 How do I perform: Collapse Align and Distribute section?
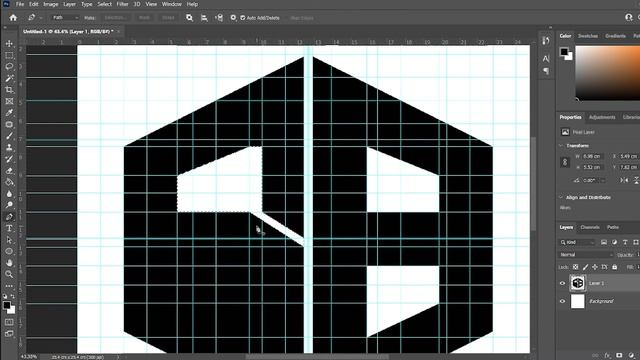(561, 197)
